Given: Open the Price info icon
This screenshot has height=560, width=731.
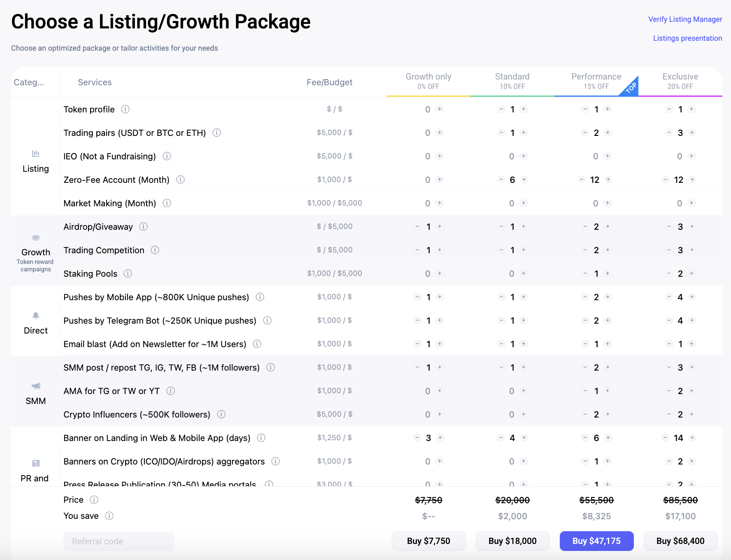Looking at the screenshot, I should (94, 499).
